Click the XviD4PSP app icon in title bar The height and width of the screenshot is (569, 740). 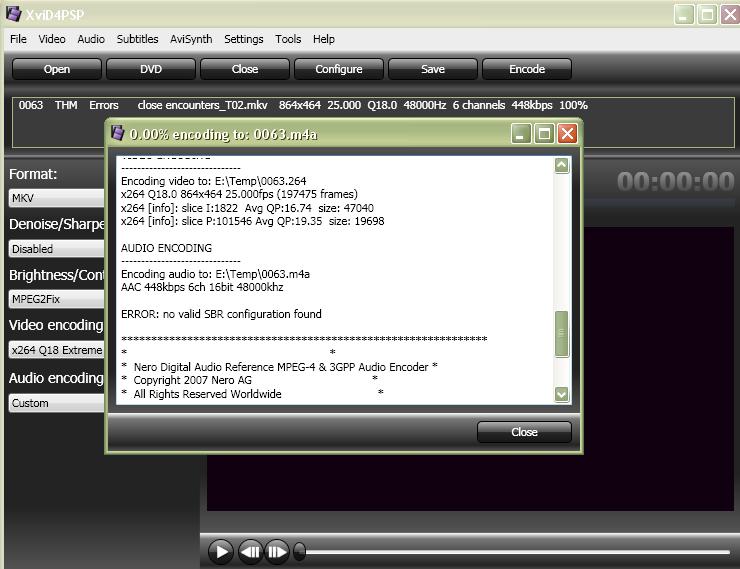tap(14, 14)
